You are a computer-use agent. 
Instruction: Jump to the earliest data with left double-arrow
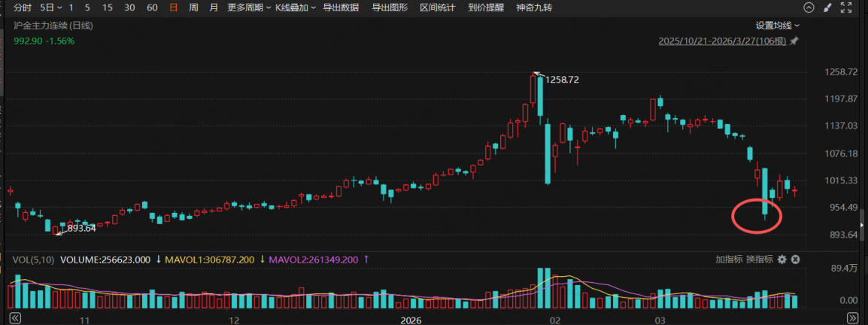point(16,318)
